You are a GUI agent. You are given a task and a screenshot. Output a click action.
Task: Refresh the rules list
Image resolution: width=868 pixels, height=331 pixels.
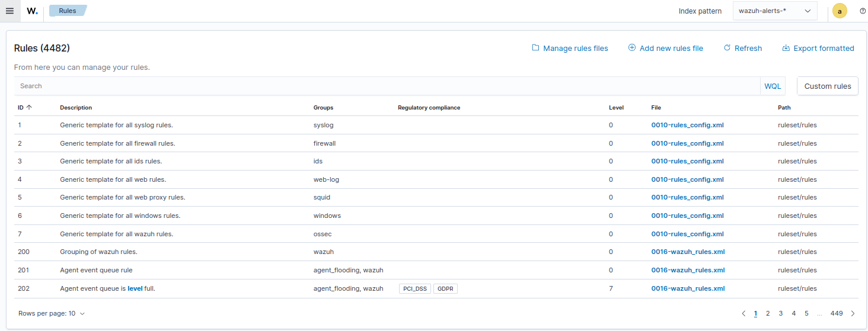742,49
